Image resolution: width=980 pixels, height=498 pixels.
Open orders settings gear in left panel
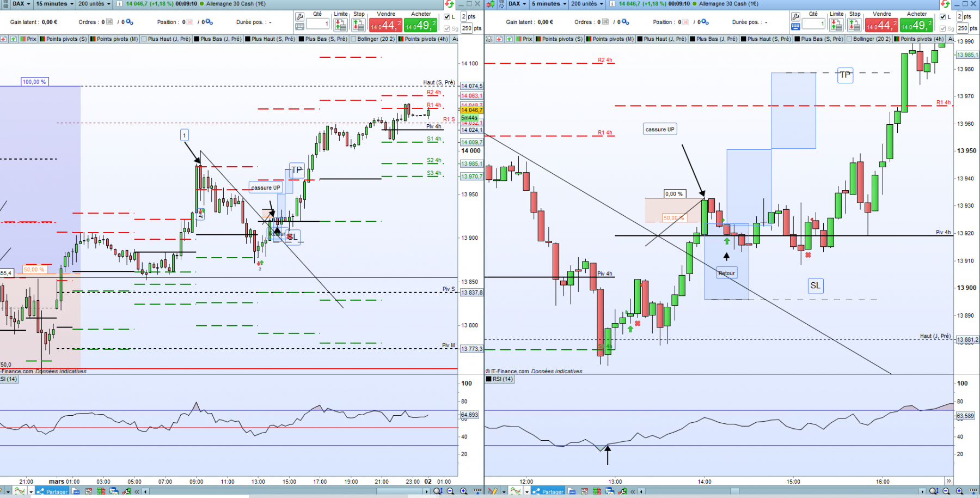130,22
